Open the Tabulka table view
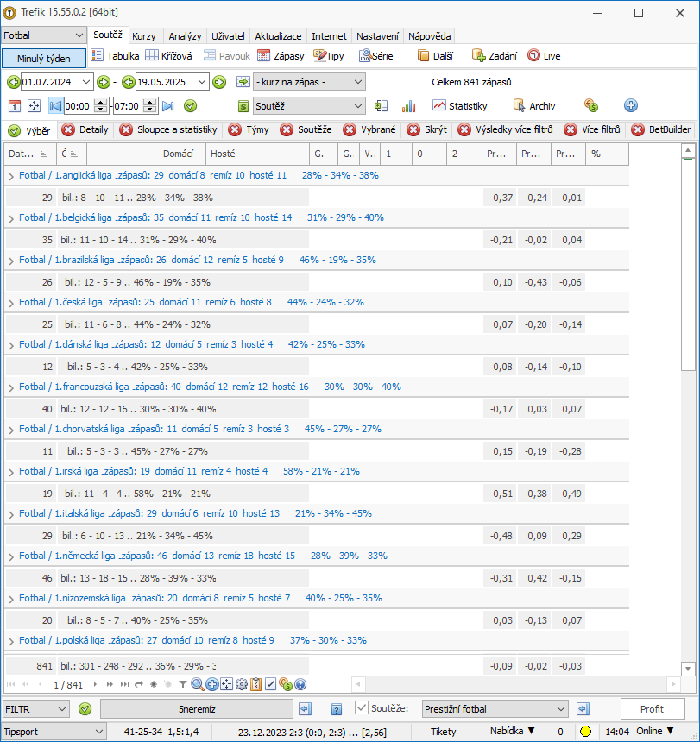Screen dimensions: 700x742 click(x=115, y=56)
